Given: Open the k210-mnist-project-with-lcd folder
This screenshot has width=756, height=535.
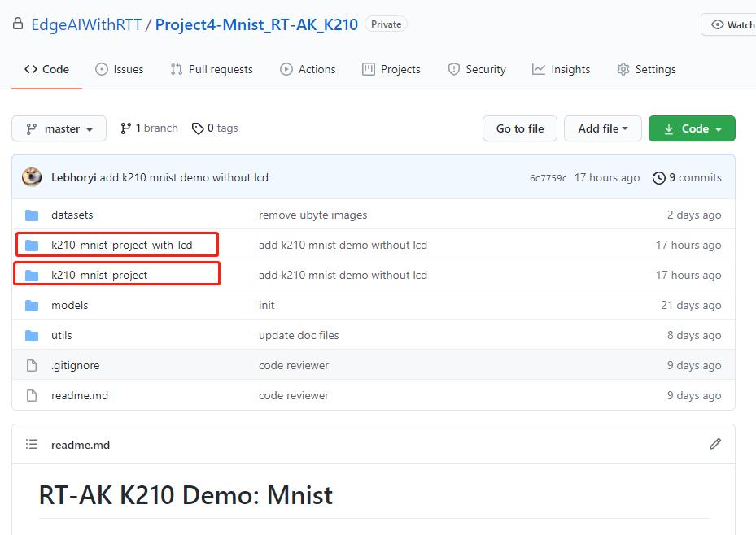Looking at the screenshot, I should pos(121,245).
